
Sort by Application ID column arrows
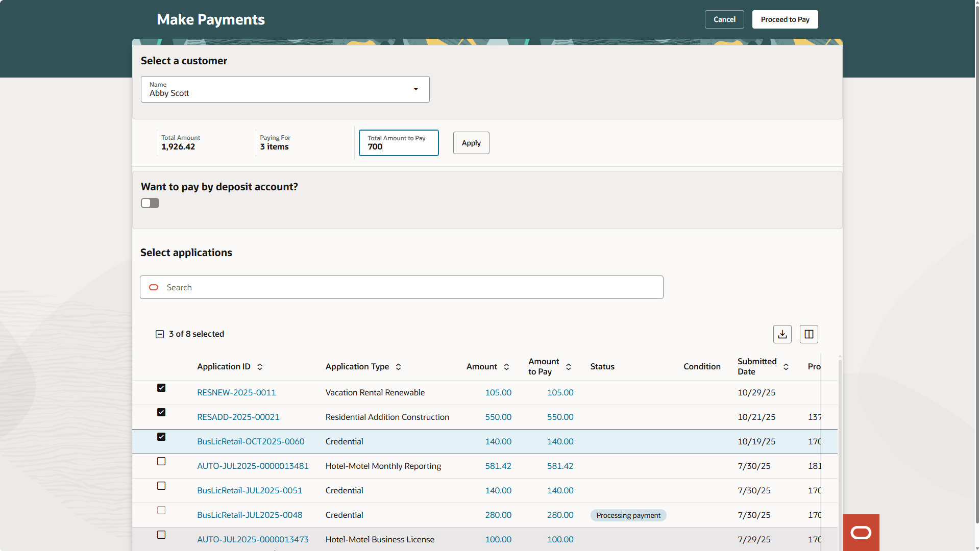[260, 367]
